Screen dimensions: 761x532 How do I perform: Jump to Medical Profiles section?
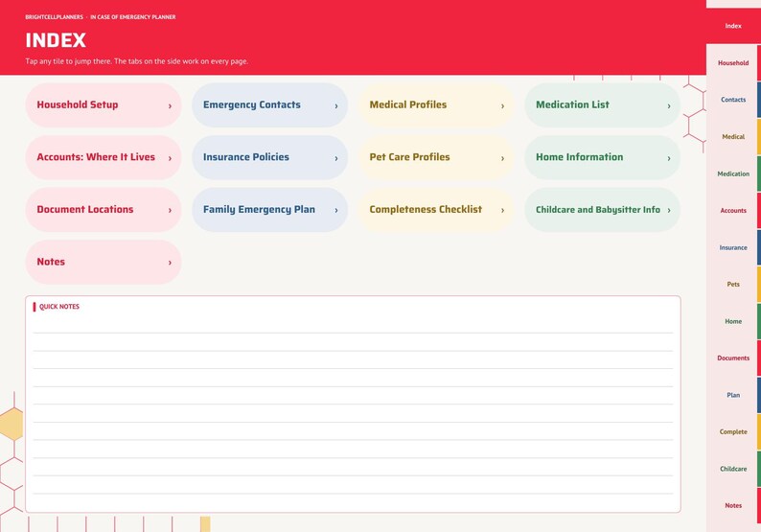pyautogui.click(x=436, y=104)
